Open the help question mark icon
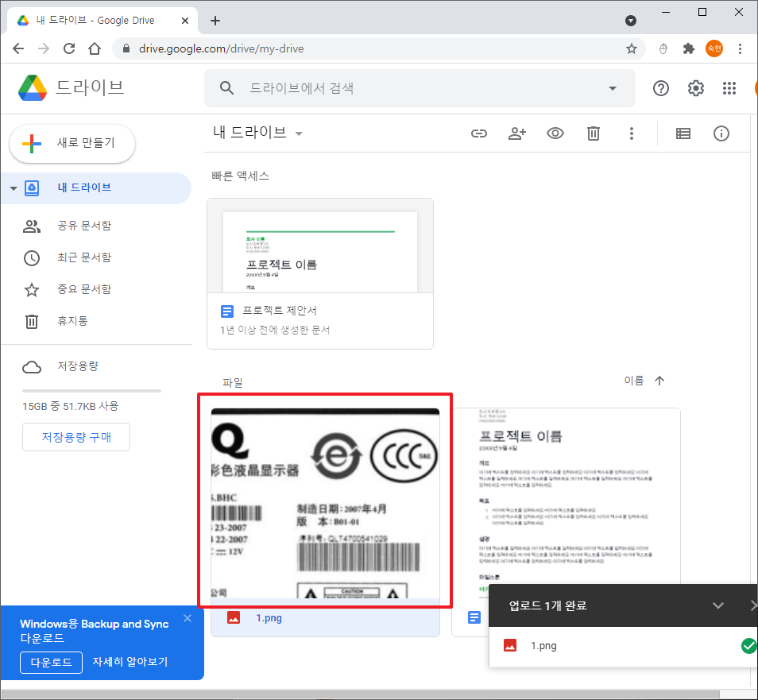 click(661, 88)
